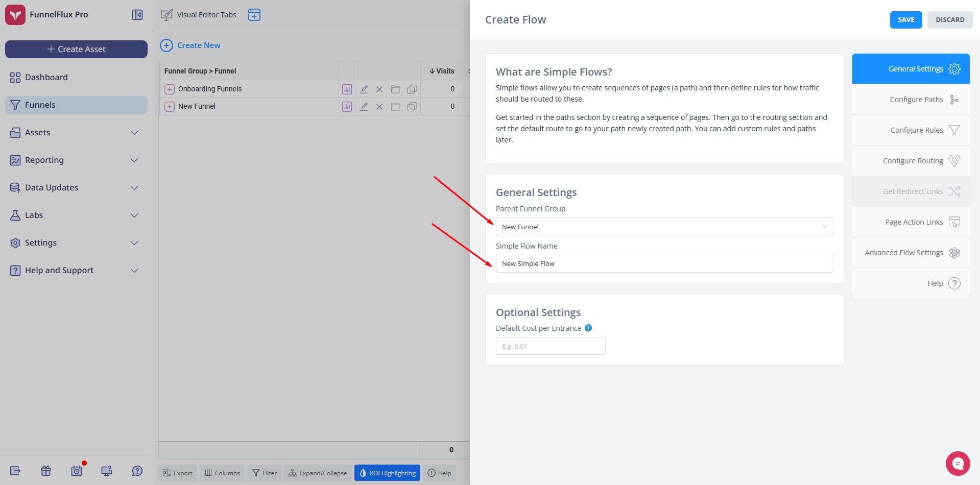Expand the Assets sidebar section
This screenshot has height=485, width=980.
click(x=76, y=133)
